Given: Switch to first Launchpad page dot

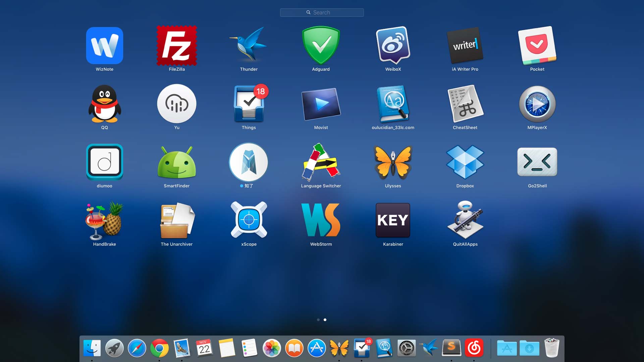Looking at the screenshot, I should [x=318, y=320].
